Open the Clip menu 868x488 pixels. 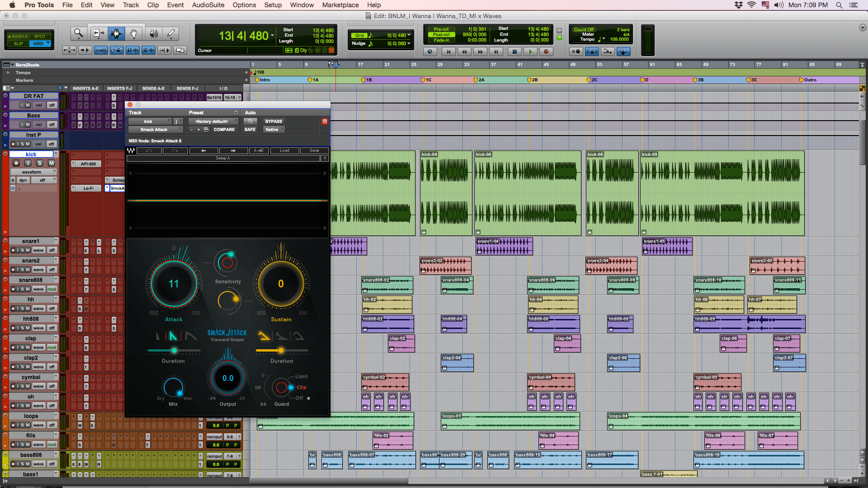pos(153,5)
